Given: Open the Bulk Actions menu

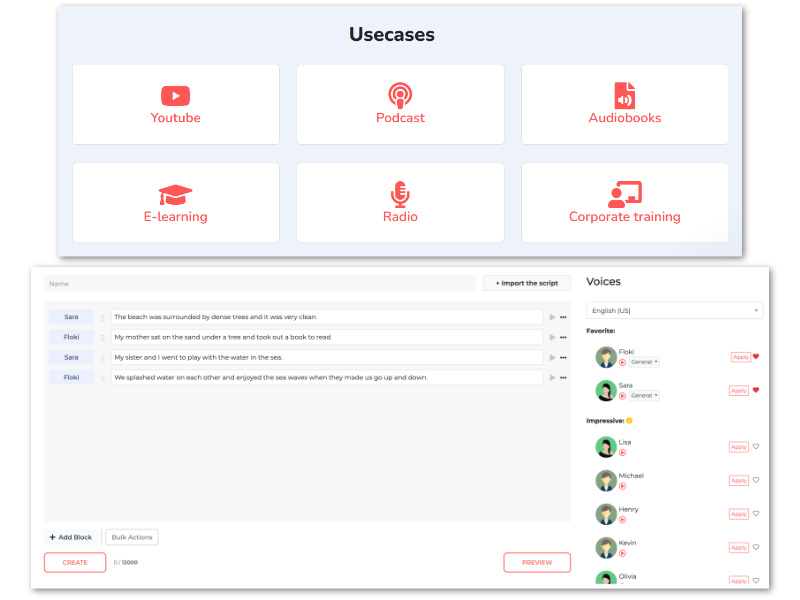Looking at the screenshot, I should coord(132,537).
